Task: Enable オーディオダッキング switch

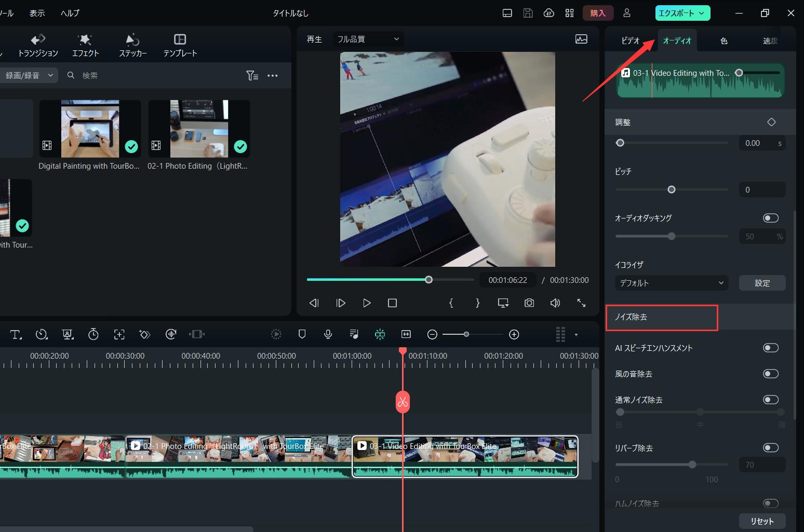Action: tap(770, 218)
